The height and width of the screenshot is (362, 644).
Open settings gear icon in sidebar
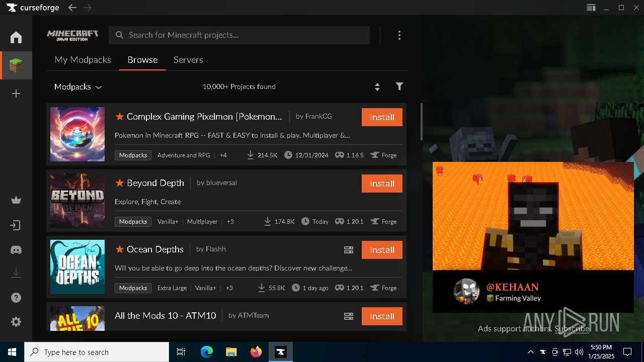[x=16, y=322]
